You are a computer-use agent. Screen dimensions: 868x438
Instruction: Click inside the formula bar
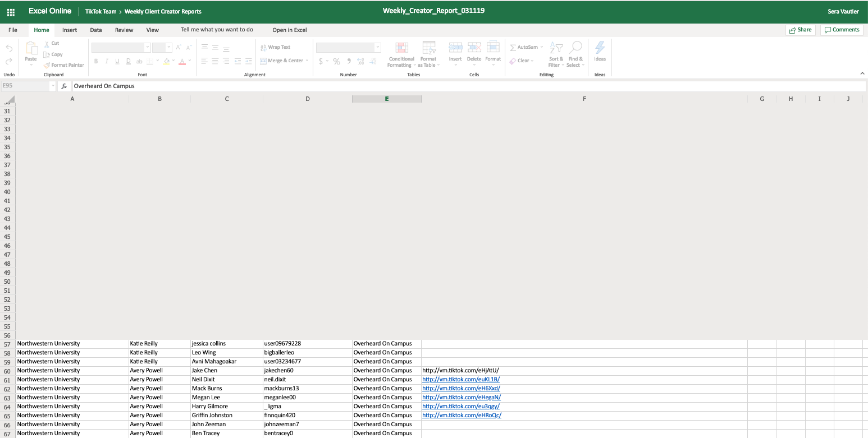[x=281, y=86]
